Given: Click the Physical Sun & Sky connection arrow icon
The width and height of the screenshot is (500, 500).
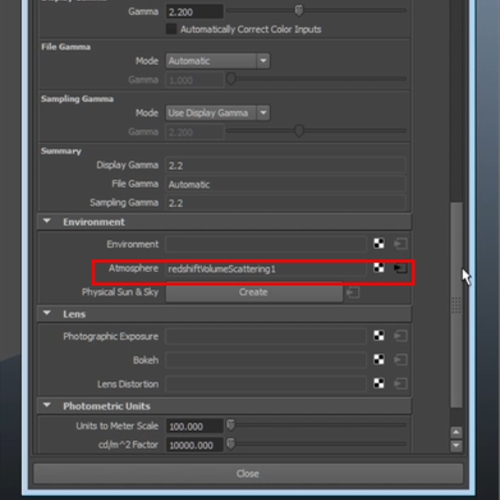Looking at the screenshot, I should click(353, 293).
